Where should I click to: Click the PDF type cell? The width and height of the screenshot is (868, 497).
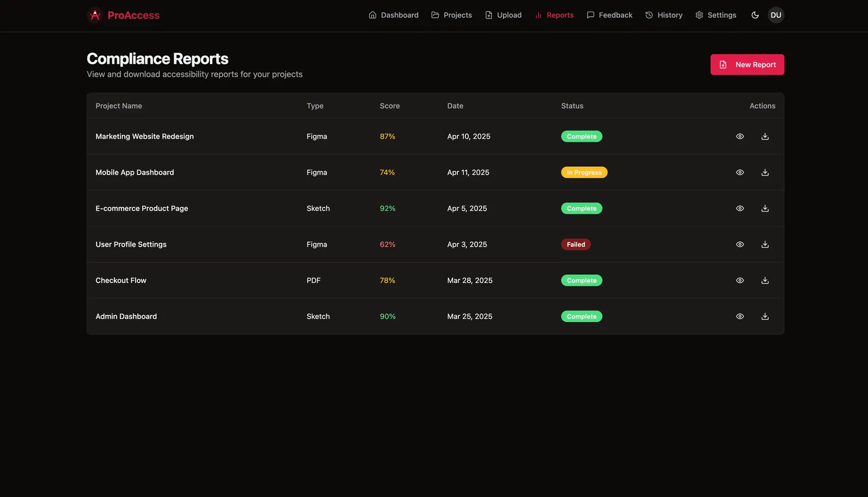point(314,280)
